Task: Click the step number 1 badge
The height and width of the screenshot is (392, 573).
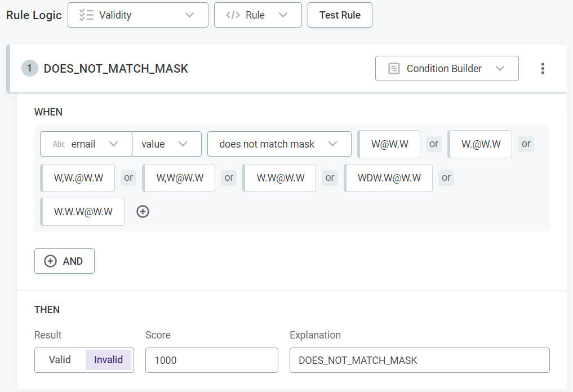Action: (29, 68)
